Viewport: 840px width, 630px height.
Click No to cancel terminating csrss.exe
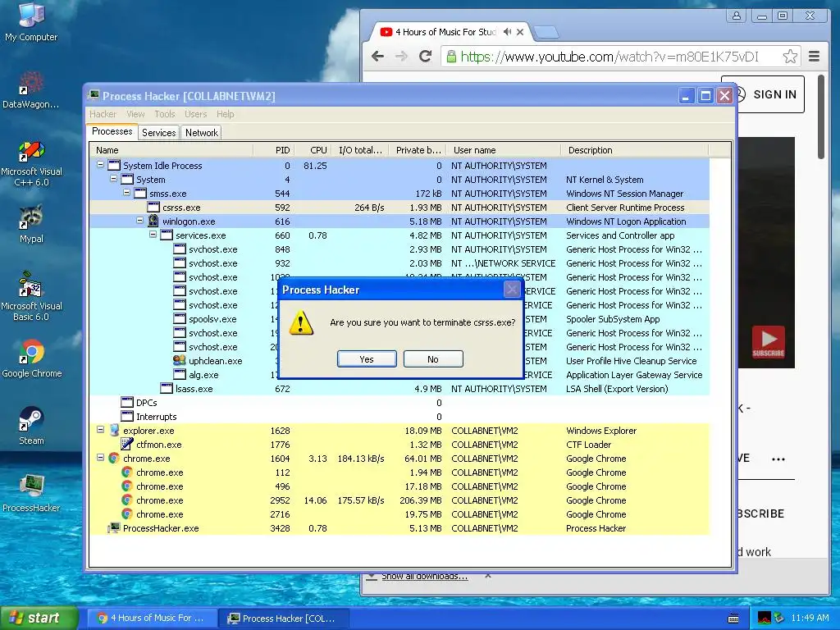[433, 359]
